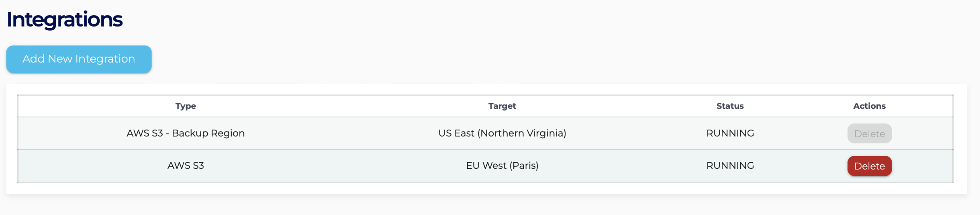Click the greyed-out Delete button
Screen dimensions: 980x215
pyautogui.click(x=869, y=134)
